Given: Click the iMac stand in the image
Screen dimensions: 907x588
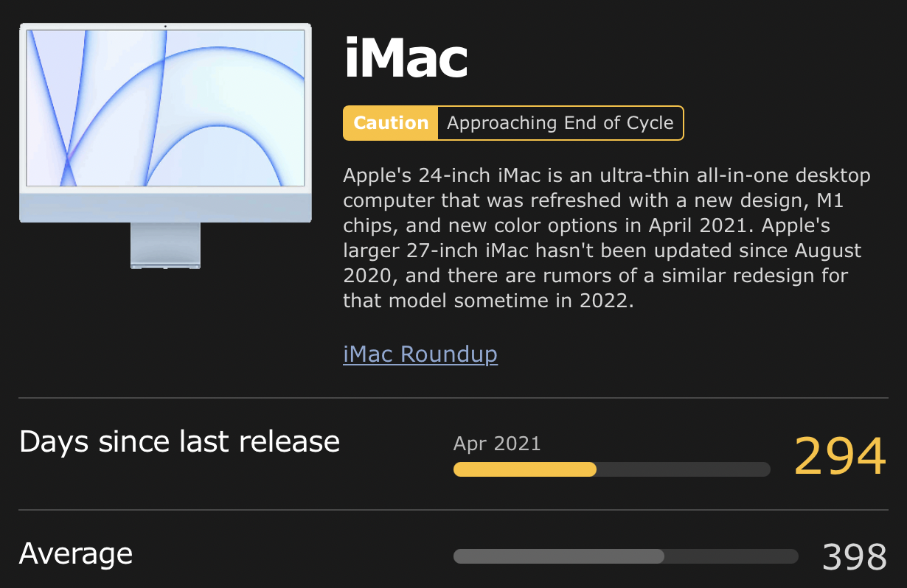Looking at the screenshot, I should pos(165,245).
